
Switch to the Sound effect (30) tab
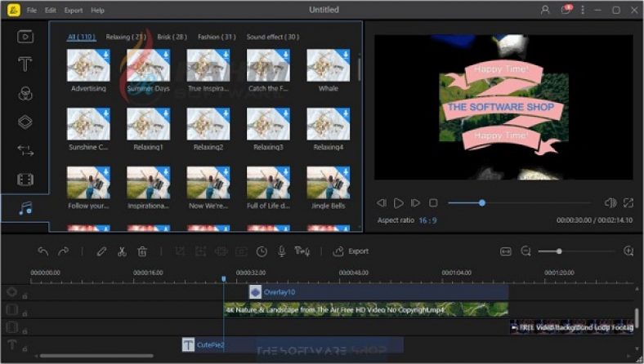pyautogui.click(x=273, y=37)
